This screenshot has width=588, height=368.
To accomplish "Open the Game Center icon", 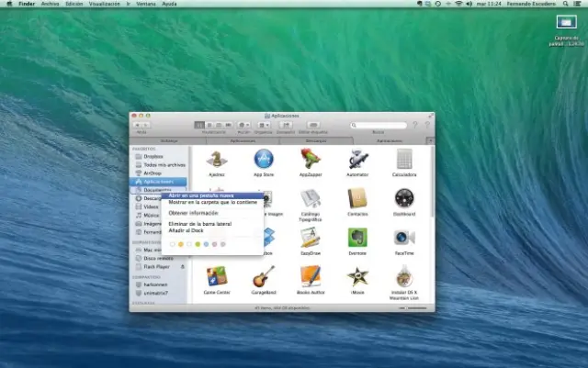I will point(217,276).
